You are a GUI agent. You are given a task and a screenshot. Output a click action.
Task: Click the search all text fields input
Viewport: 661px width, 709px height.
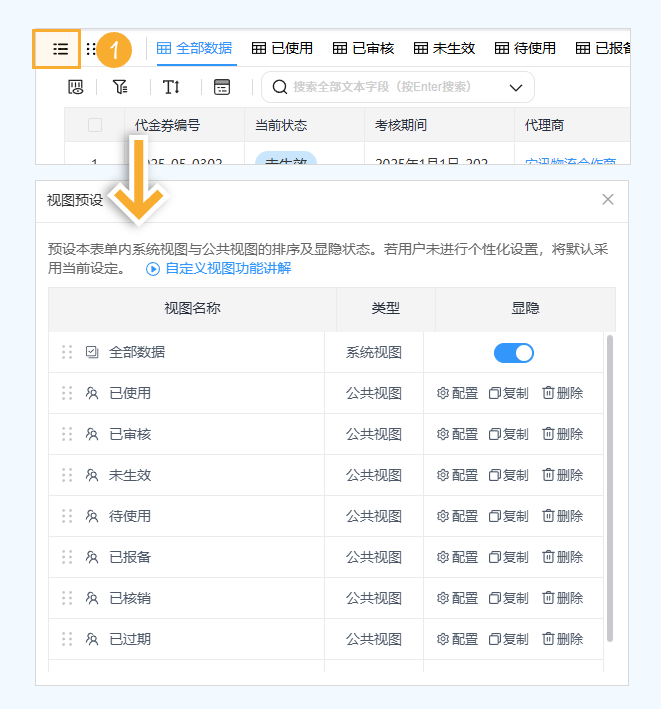(385, 87)
